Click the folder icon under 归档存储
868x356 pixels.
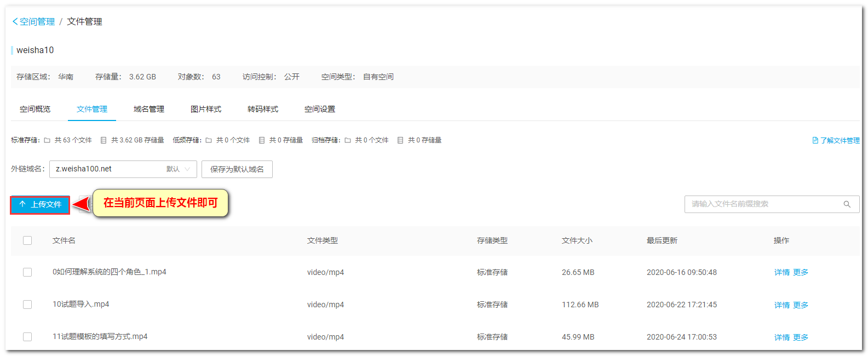347,140
